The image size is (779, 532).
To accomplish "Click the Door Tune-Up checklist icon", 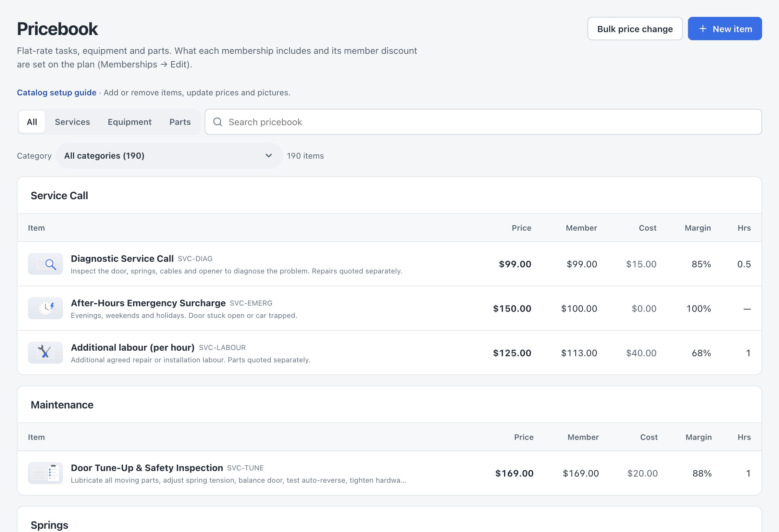I will coord(45,473).
